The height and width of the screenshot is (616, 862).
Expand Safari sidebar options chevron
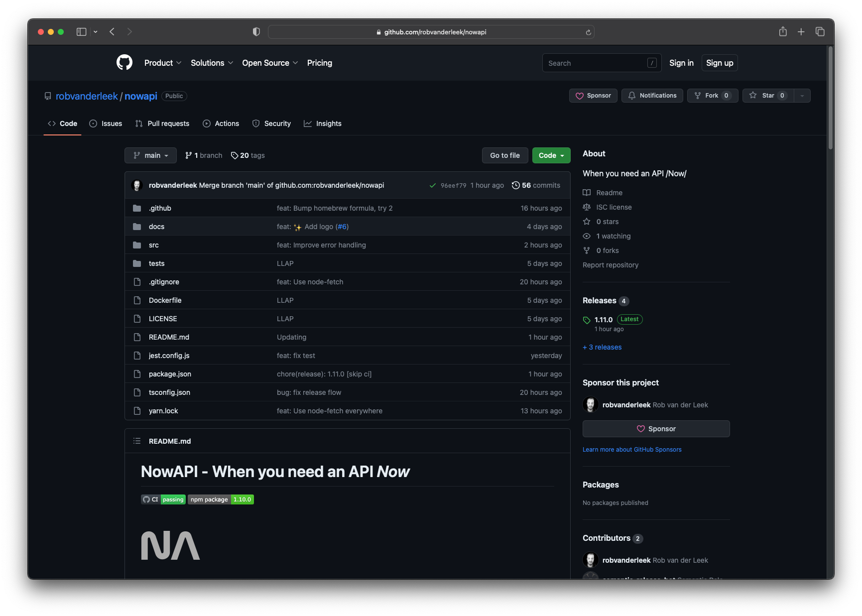(x=95, y=32)
